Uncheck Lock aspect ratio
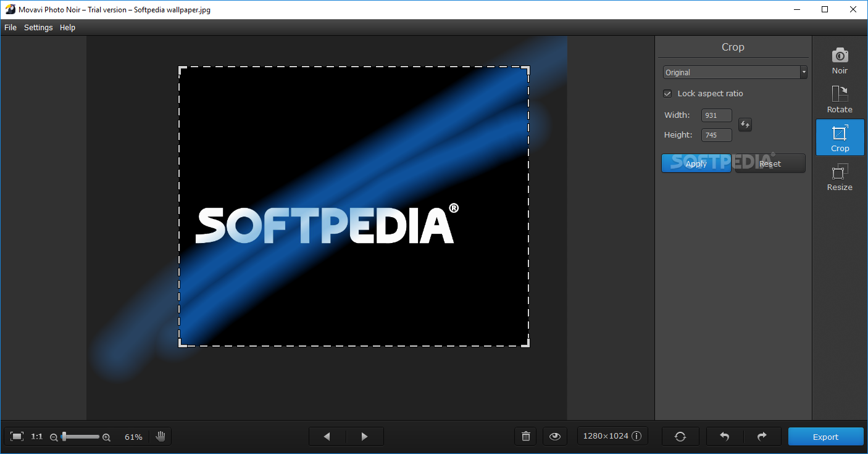 667,94
